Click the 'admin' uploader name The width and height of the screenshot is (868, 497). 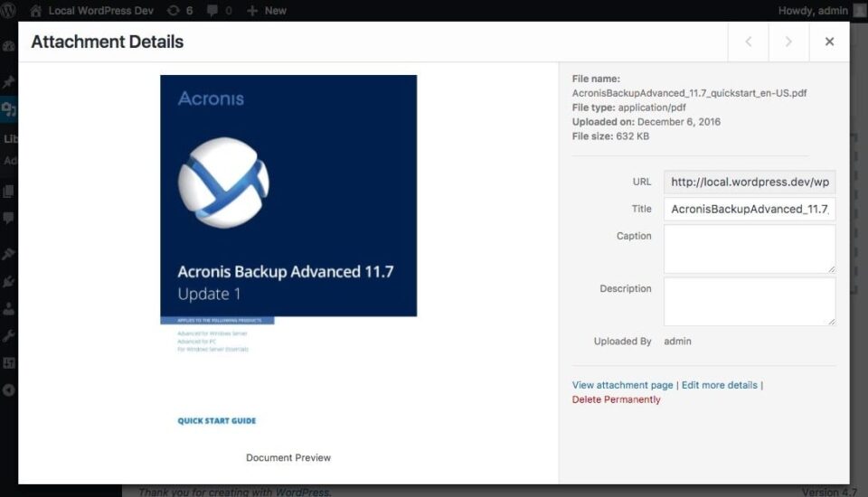[x=677, y=342]
